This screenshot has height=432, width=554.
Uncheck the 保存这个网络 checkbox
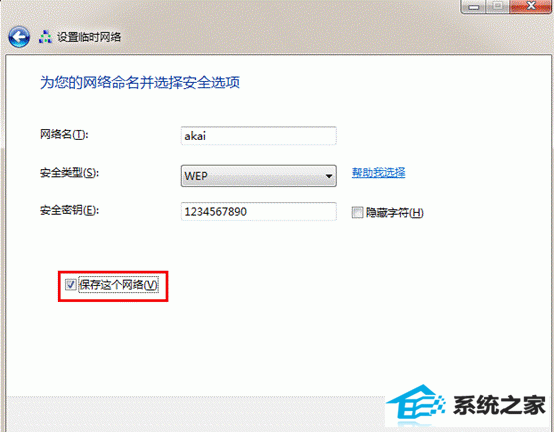click(70, 284)
